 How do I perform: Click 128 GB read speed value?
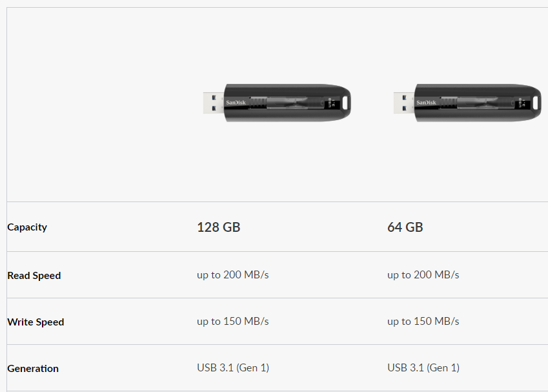click(x=233, y=275)
